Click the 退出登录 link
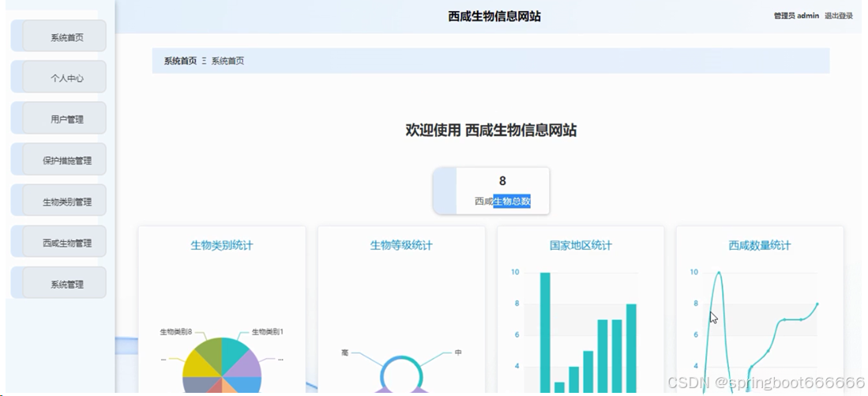868x396 pixels. click(x=839, y=16)
